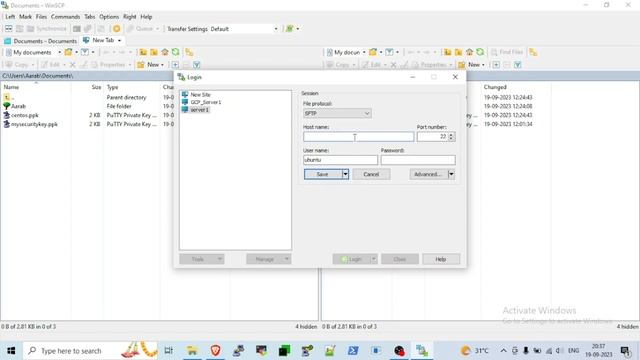The height and width of the screenshot is (360, 640).
Task: Click right panel select files plus icon
Action: [496, 64]
